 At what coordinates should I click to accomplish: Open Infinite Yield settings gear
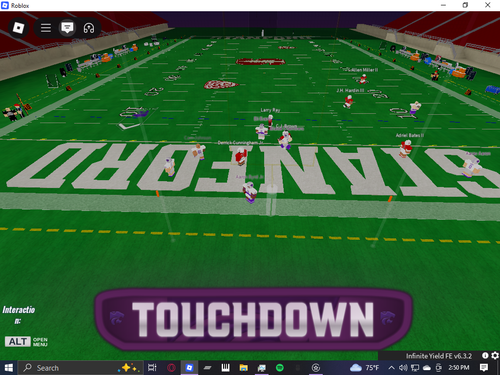[495, 356]
